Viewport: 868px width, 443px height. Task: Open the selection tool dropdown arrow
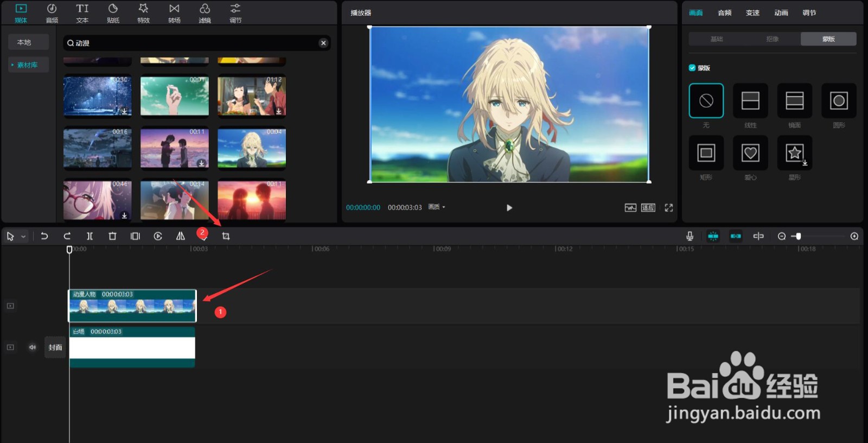23,237
